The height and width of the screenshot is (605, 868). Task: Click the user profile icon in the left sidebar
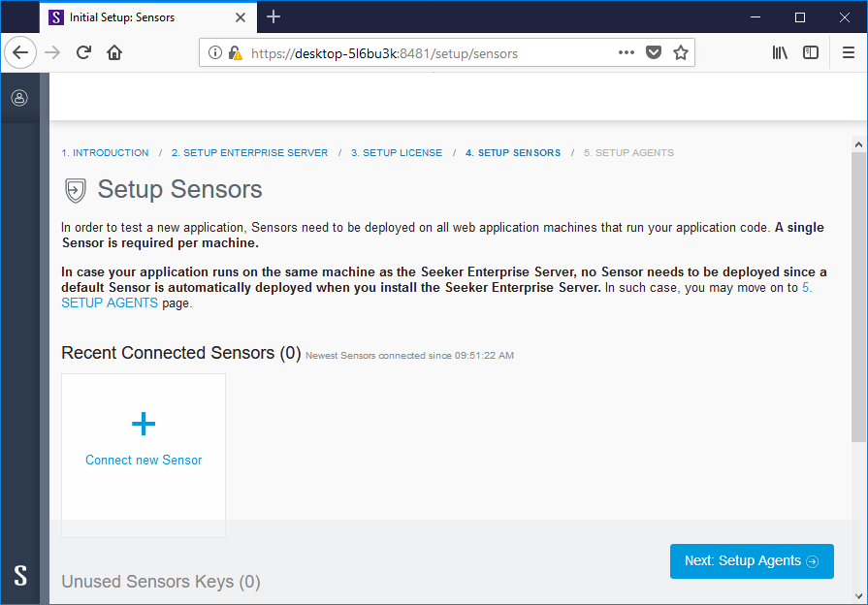19,97
